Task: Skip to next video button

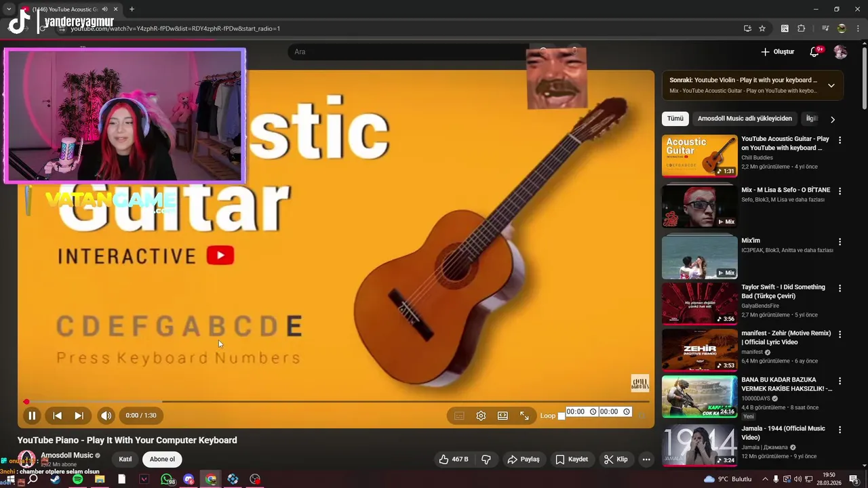Action: pos(79,415)
